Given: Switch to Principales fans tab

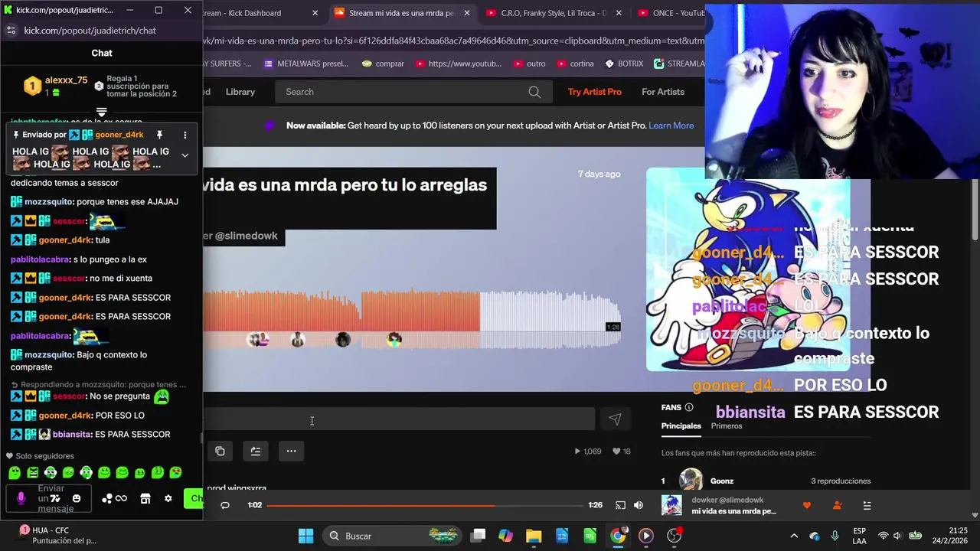Looking at the screenshot, I should tap(681, 425).
